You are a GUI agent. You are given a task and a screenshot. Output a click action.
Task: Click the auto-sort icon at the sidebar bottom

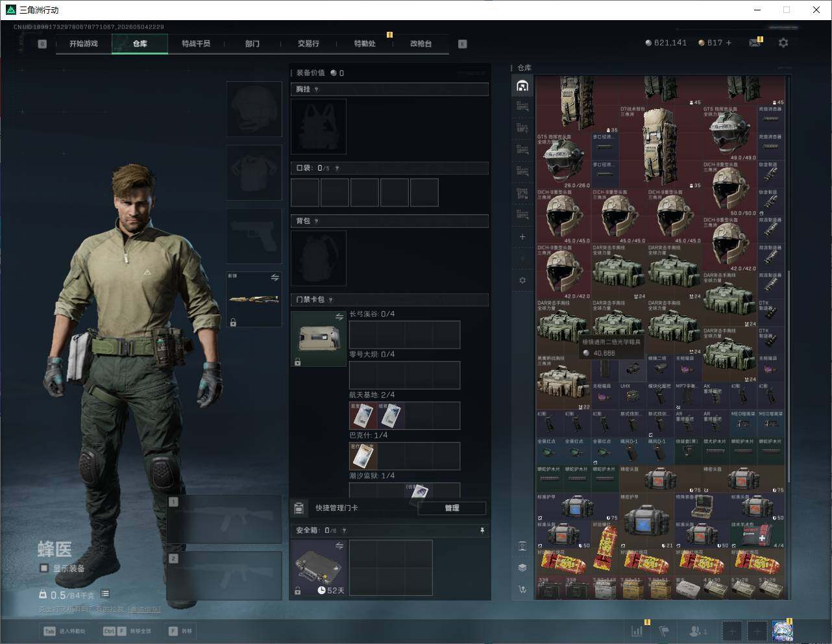pyautogui.click(x=522, y=589)
